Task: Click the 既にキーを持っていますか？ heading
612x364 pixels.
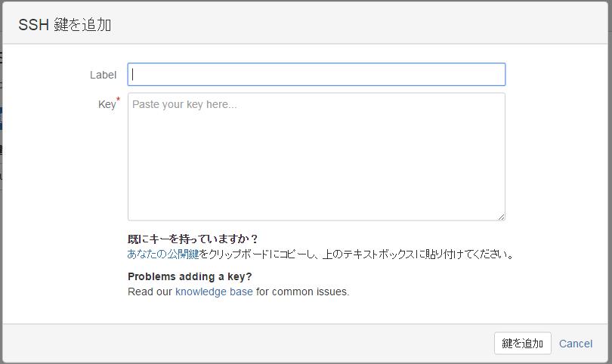Action: click(193, 239)
